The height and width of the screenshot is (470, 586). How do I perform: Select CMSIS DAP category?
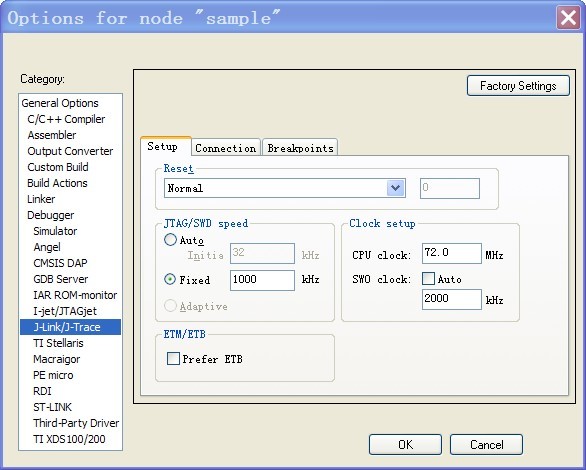click(60, 263)
